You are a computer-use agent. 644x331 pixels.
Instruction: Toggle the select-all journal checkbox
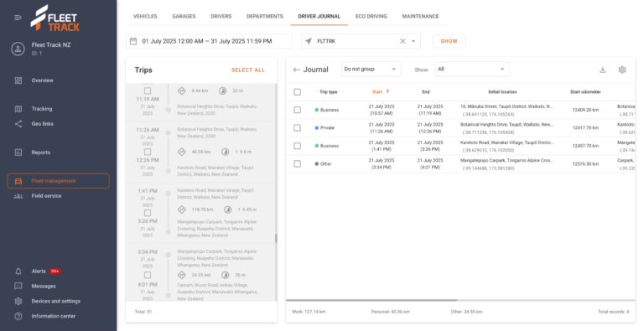pos(297,92)
